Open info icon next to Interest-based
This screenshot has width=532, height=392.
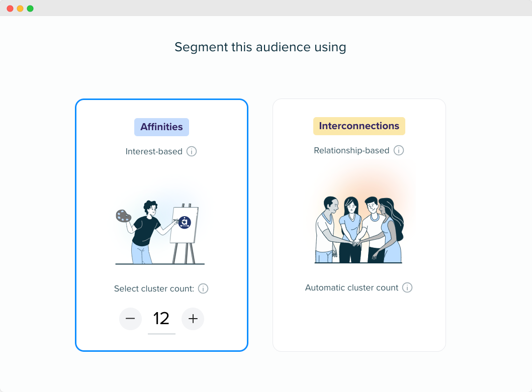(x=192, y=151)
